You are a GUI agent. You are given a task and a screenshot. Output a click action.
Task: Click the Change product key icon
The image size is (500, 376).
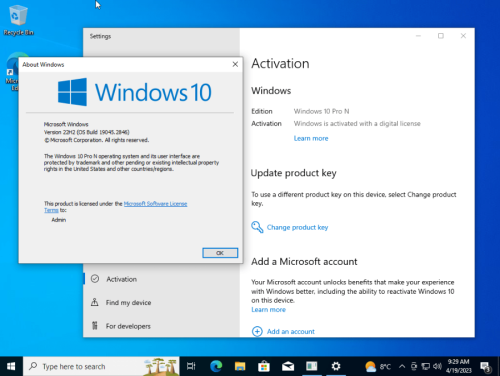pyautogui.click(x=257, y=227)
